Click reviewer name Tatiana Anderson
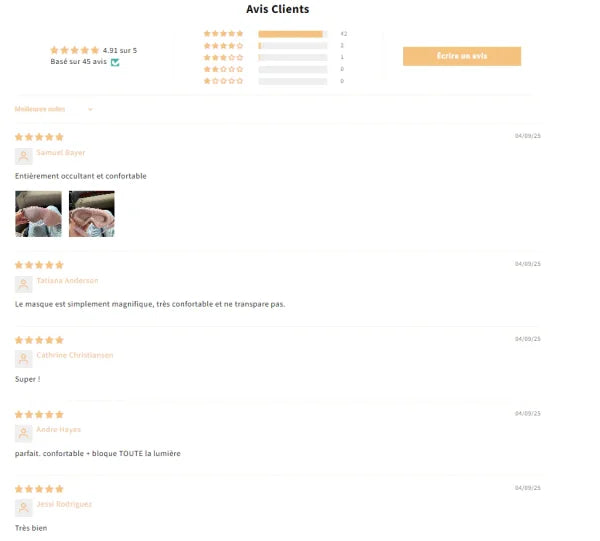Viewport: 600px width, 541px height. 67,280
